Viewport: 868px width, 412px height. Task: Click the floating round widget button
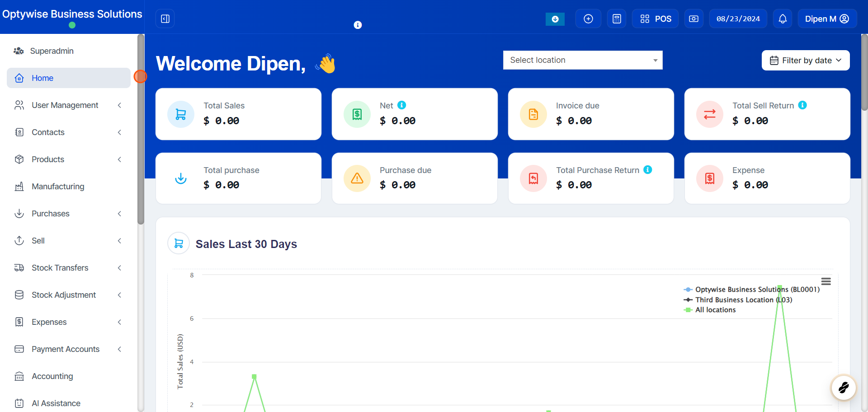[x=844, y=388]
